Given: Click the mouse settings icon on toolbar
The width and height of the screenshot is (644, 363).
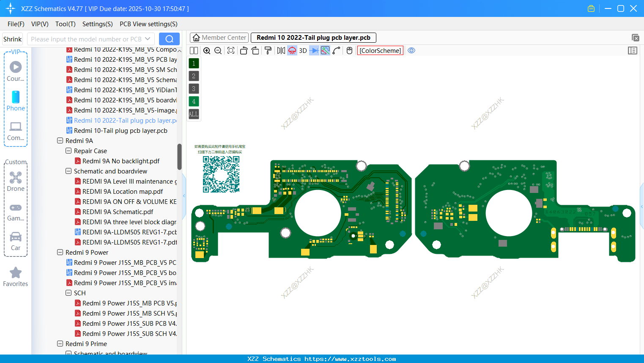Looking at the screenshot, I should pyautogui.click(x=349, y=50).
